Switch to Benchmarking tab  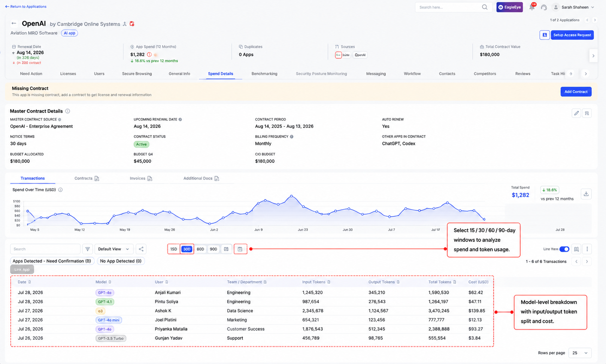pyautogui.click(x=264, y=74)
